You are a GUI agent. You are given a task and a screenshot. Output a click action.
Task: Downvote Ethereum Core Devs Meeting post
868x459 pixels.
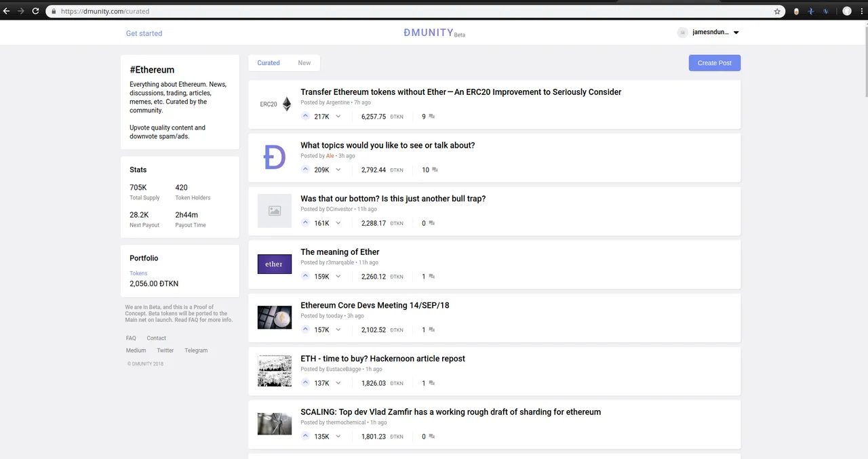pos(338,330)
